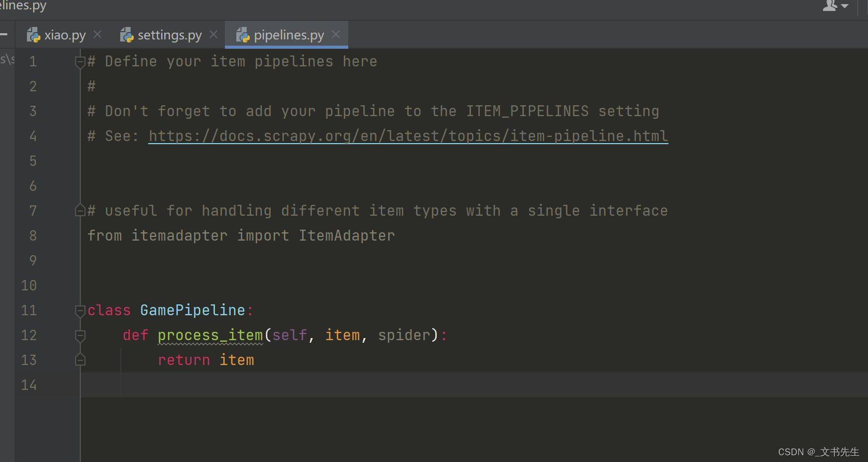
Task: Click line number 14 in the gutter
Action: [29, 385]
